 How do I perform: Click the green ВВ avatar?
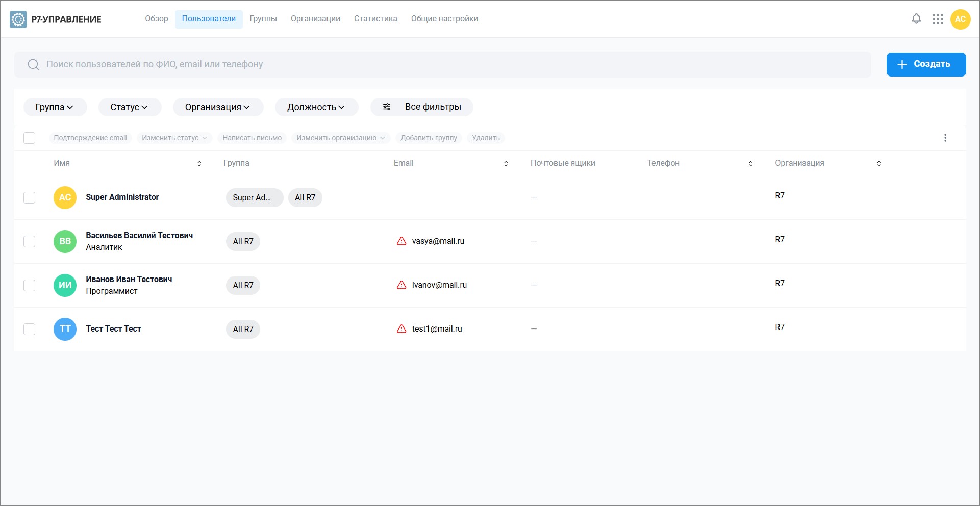(65, 241)
